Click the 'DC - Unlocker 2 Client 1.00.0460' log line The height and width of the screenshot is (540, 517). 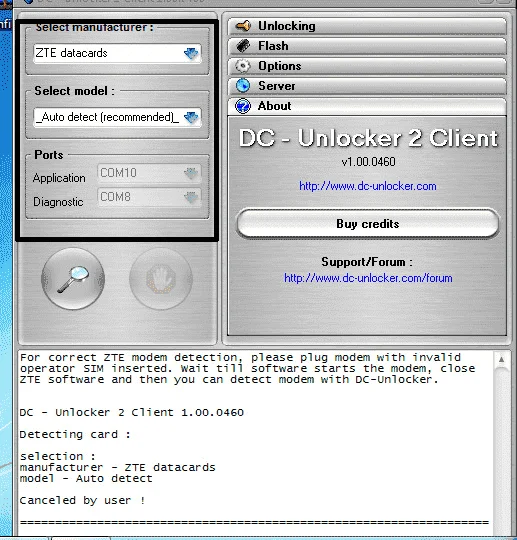coord(132,412)
